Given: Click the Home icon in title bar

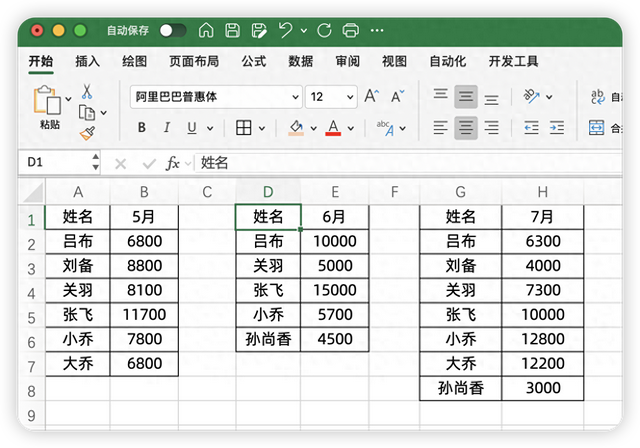Looking at the screenshot, I should [x=206, y=31].
